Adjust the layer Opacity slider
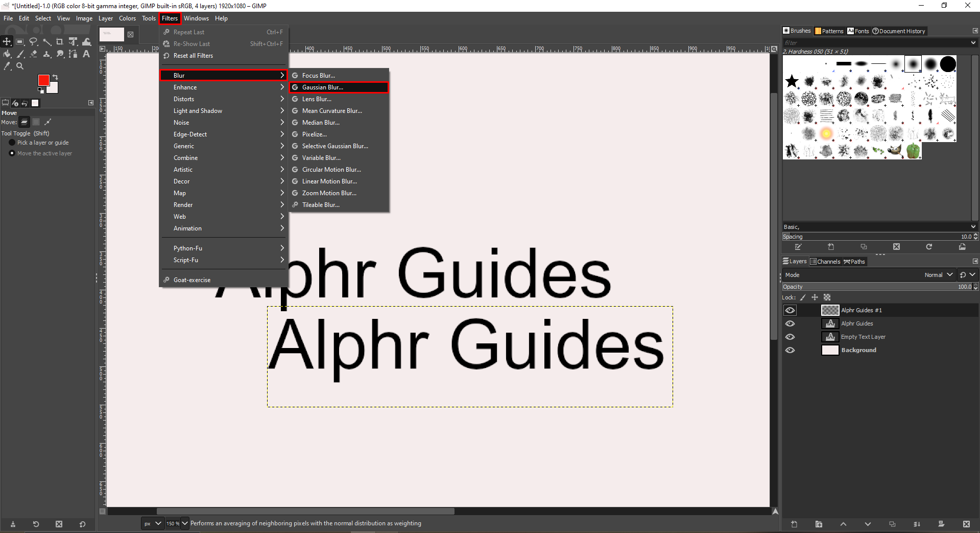Image resolution: width=980 pixels, height=533 pixels. pyautogui.click(x=877, y=287)
